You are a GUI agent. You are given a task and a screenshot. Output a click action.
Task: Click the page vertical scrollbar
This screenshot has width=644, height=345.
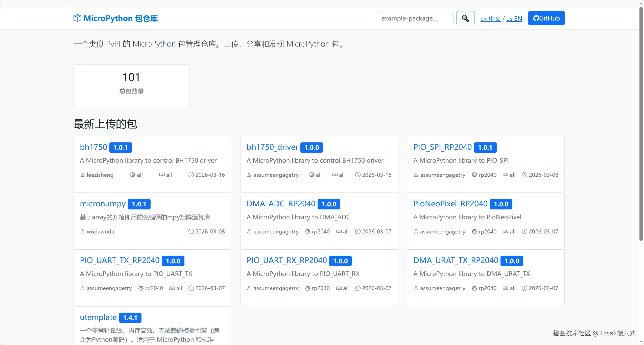[x=641, y=124]
